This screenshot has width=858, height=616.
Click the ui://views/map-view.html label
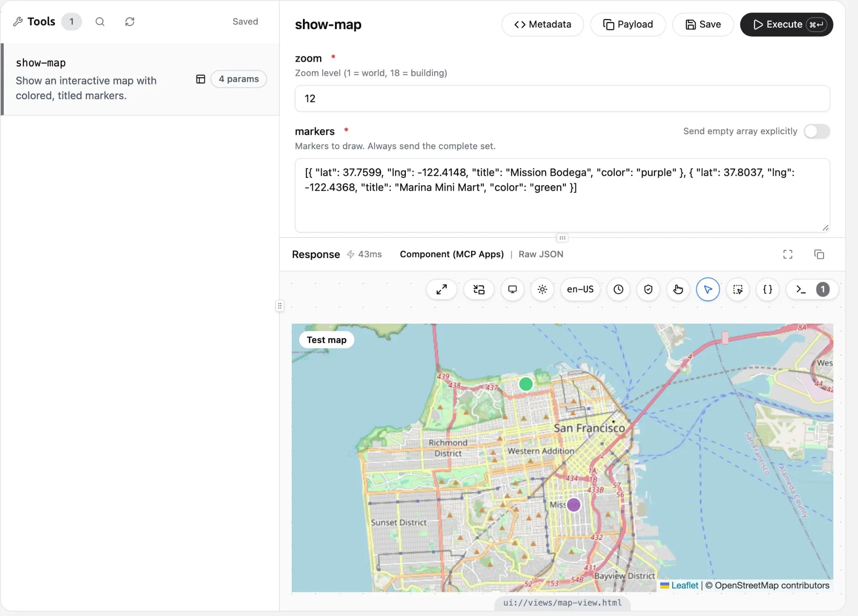point(562,603)
